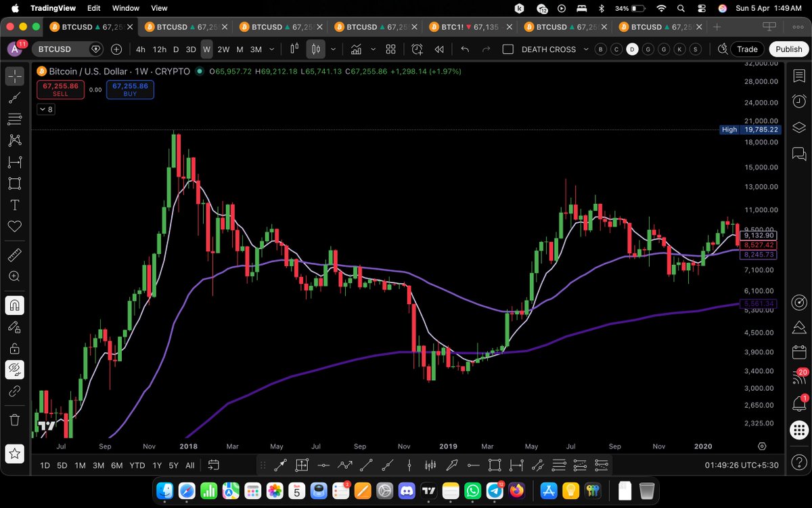812x508 pixels.
Task: Click the Trade button
Action: pyautogui.click(x=747, y=49)
